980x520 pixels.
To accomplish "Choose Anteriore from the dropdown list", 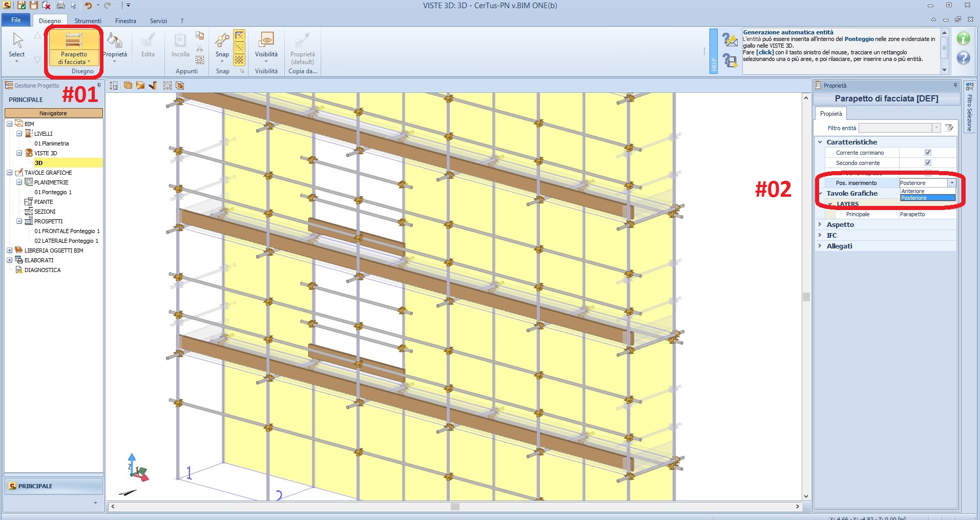I will pos(928,191).
